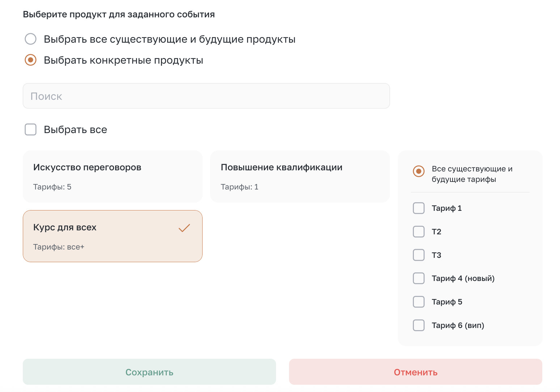Select "Выбрать все существующие и будущие продукты" radio

click(31, 39)
